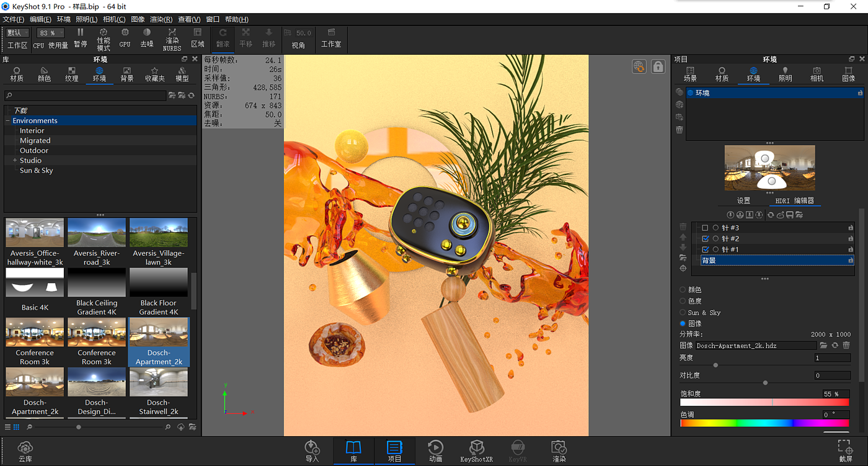Collapse the Environments tree node
The width and height of the screenshot is (868, 466).
click(7, 121)
